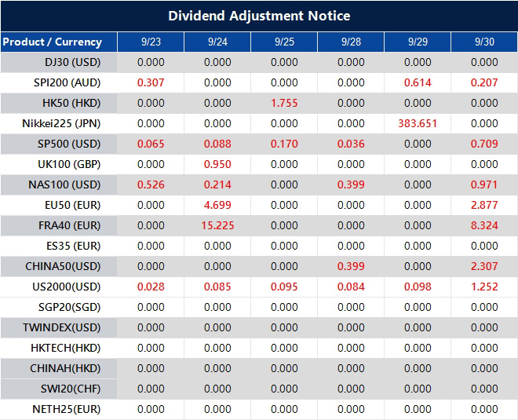
Task: Click the NAS100 (USD) row label
Action: (64, 184)
